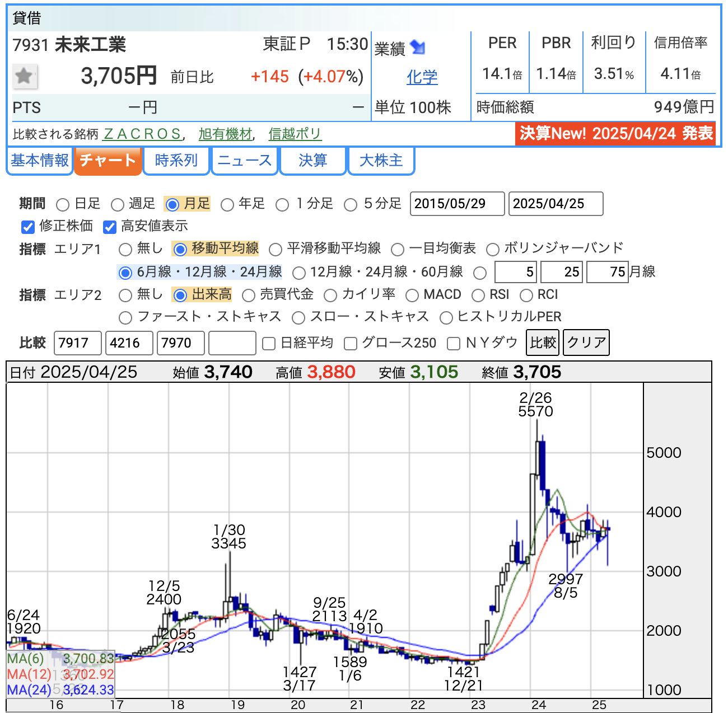The height and width of the screenshot is (713, 728).
Task: Select 無し for エリア2 indicator
Action: pos(125,295)
